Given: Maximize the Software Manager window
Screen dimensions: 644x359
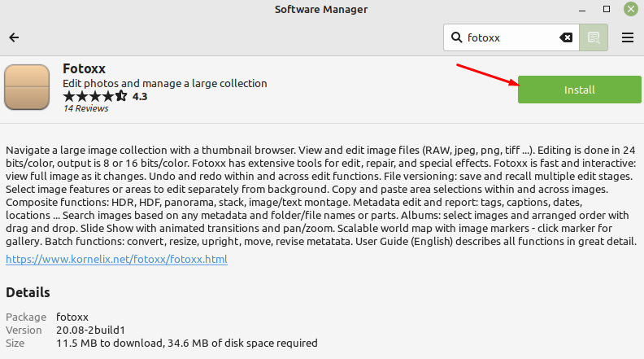Looking at the screenshot, I should tap(607, 9).
